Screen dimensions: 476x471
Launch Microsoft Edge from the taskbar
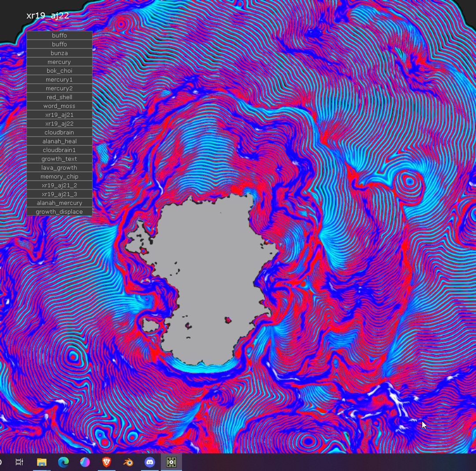(x=63, y=462)
